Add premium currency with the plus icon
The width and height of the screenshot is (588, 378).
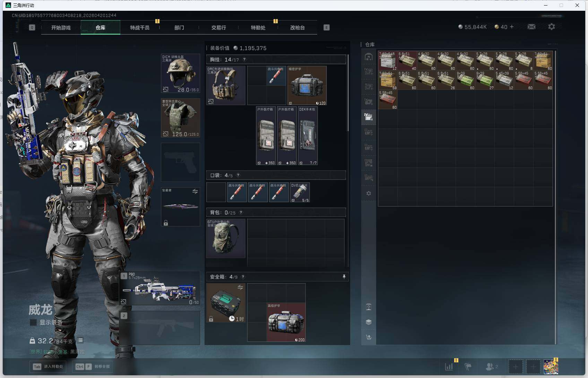point(512,27)
